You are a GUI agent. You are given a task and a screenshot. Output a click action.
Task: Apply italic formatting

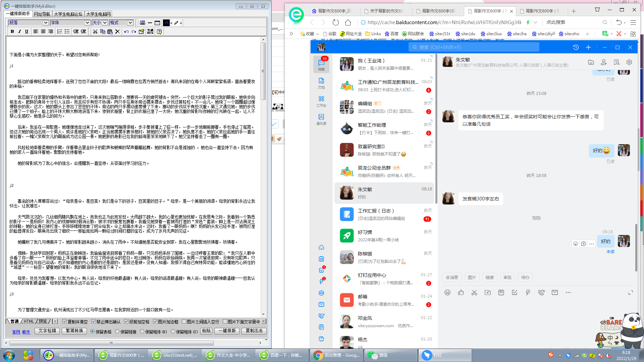(x=19, y=32)
